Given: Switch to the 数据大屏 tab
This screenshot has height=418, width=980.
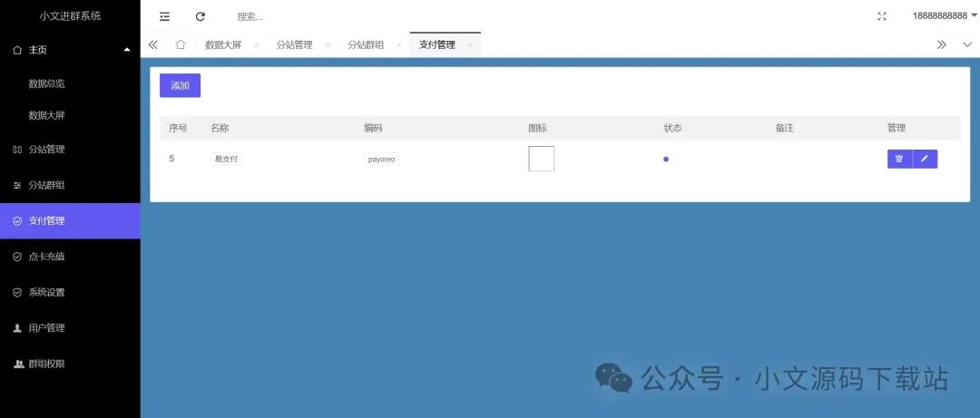Looking at the screenshot, I should [223, 45].
